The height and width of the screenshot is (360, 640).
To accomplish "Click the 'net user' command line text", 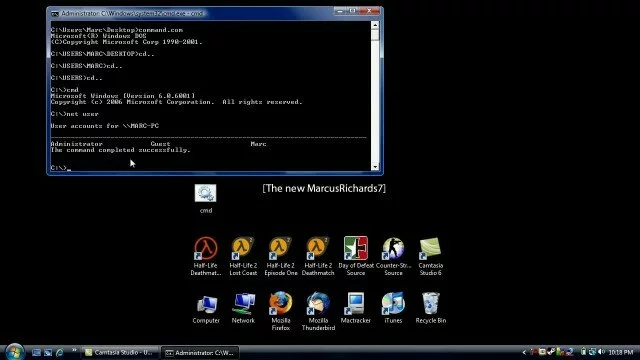I will [x=82, y=114].
